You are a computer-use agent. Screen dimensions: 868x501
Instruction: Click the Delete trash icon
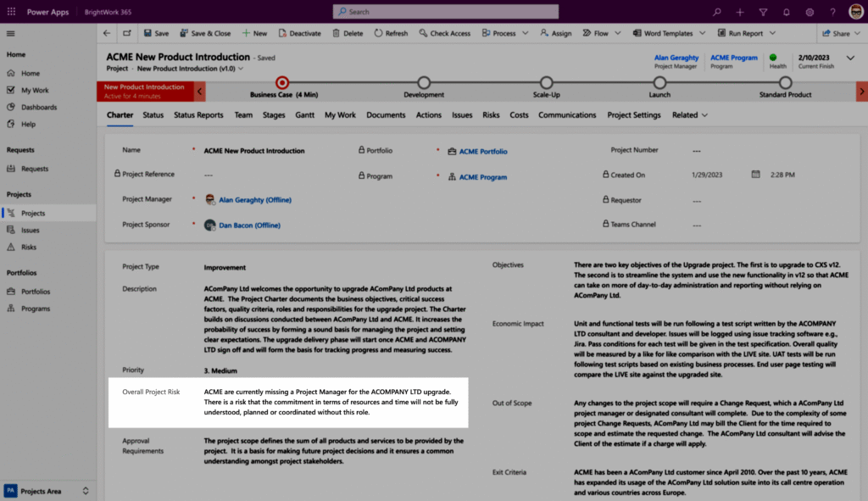pyautogui.click(x=337, y=34)
